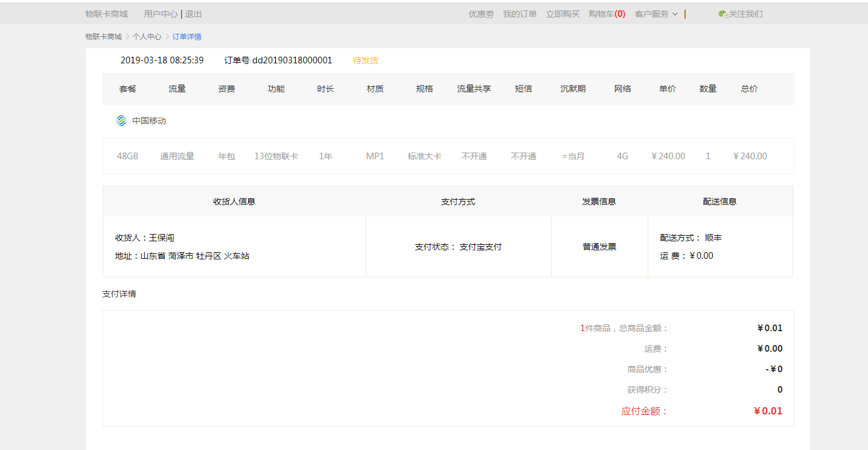Image resolution: width=868 pixels, height=450 pixels.
Task: Click the 中国移动 carrier name
Action: (x=149, y=121)
